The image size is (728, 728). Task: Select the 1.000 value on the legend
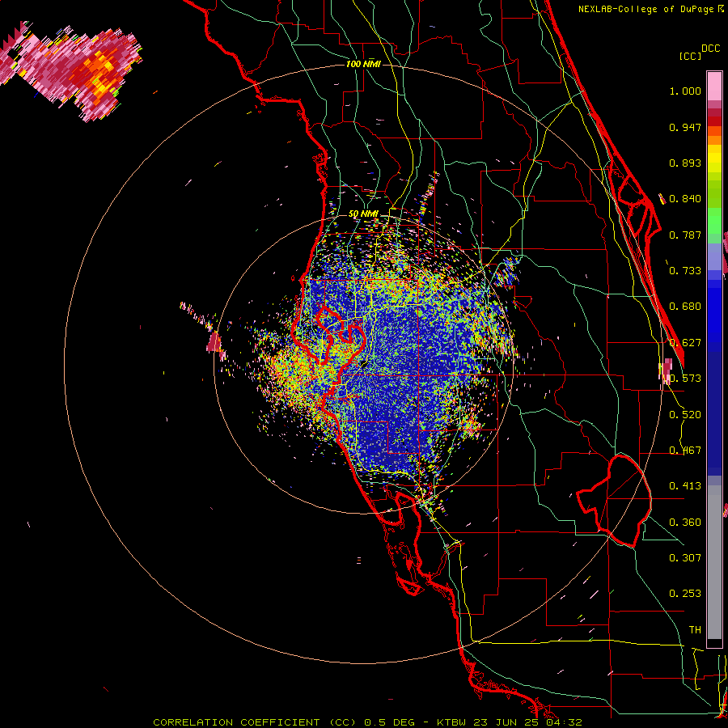(685, 91)
